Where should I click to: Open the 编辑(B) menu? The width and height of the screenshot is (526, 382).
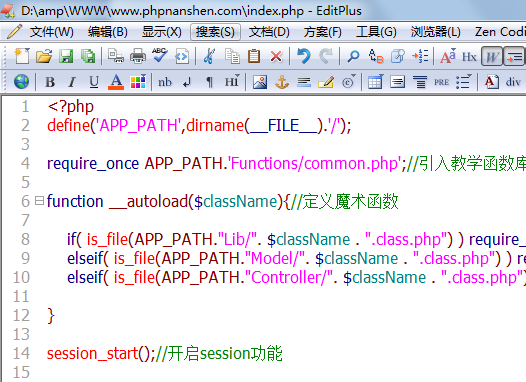click(x=108, y=32)
